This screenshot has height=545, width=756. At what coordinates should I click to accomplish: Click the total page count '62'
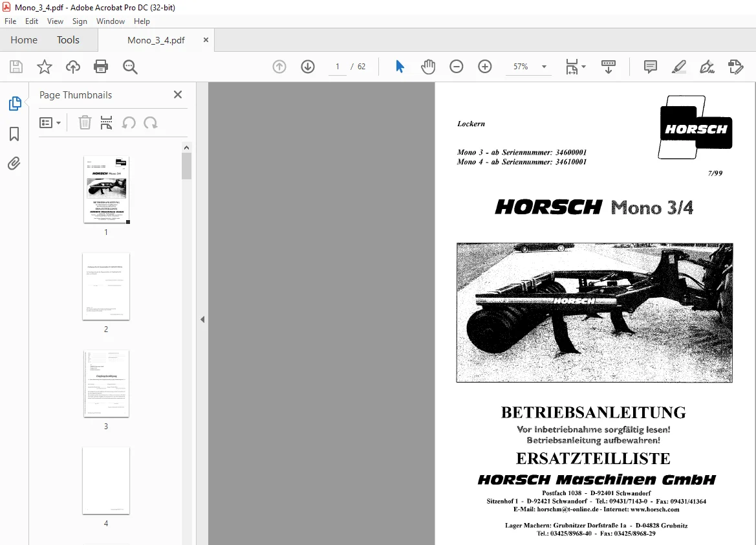[x=362, y=67]
